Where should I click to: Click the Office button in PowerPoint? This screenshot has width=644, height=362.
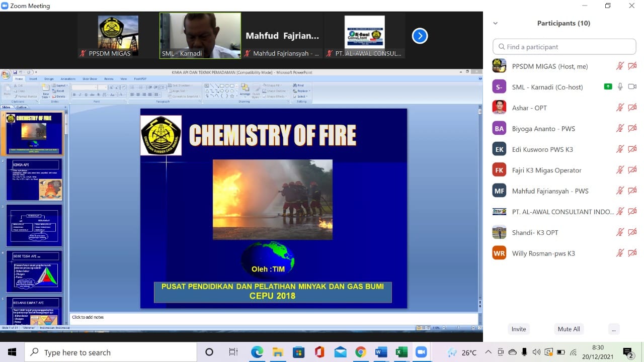(6, 75)
